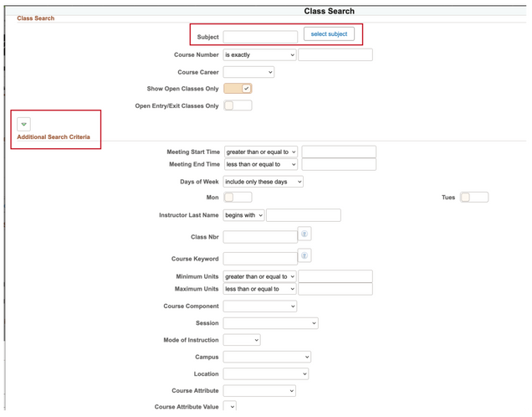Image resolution: width=532 pixels, height=417 pixels.
Task: Open Maximum Units comparison dropdown
Action: coord(259,289)
